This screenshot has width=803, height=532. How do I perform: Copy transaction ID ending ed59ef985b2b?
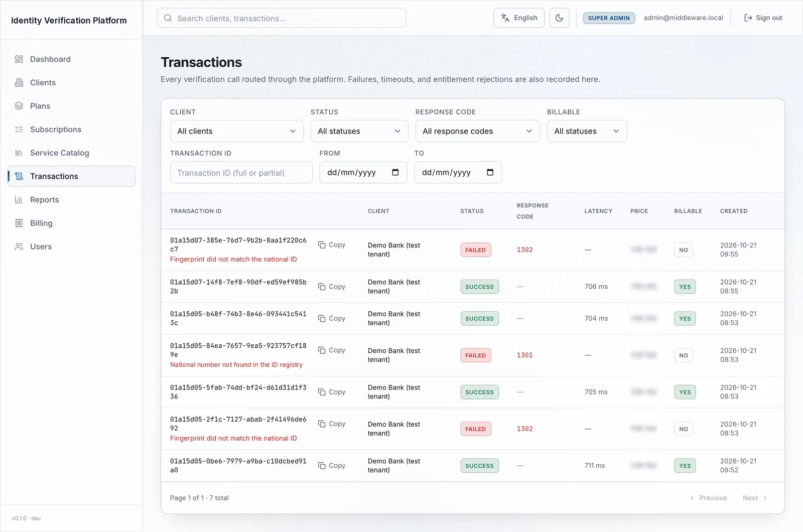click(x=332, y=287)
